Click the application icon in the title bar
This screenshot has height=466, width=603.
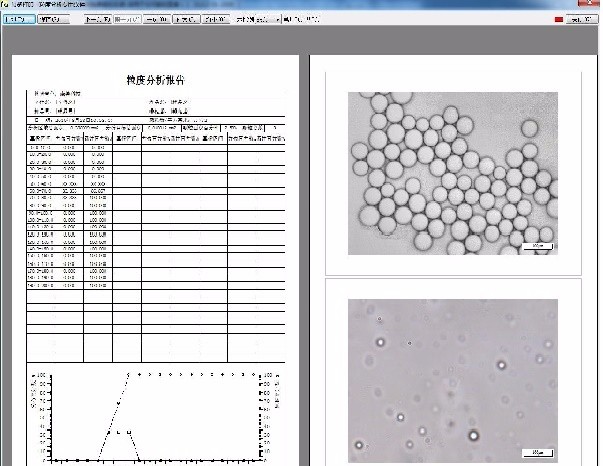[x=5, y=4]
